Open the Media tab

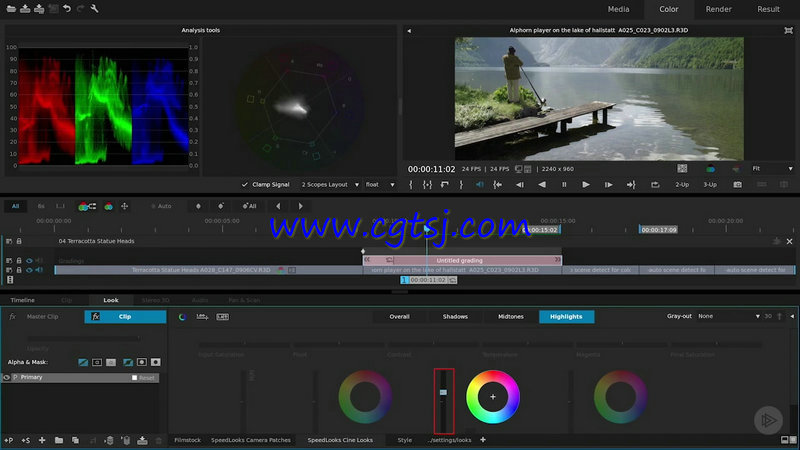618,9
